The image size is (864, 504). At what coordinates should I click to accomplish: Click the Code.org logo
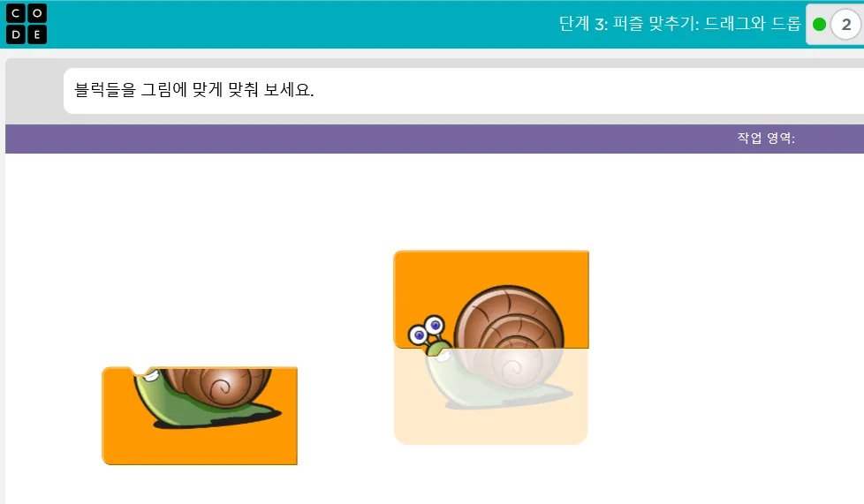26,24
